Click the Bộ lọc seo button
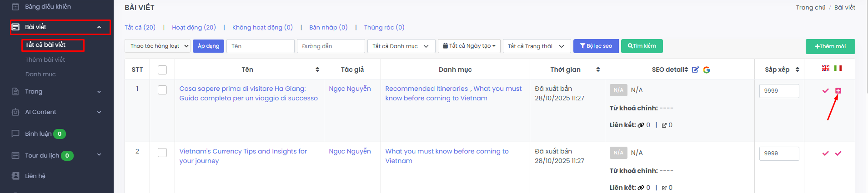868x193 pixels. (x=596, y=46)
